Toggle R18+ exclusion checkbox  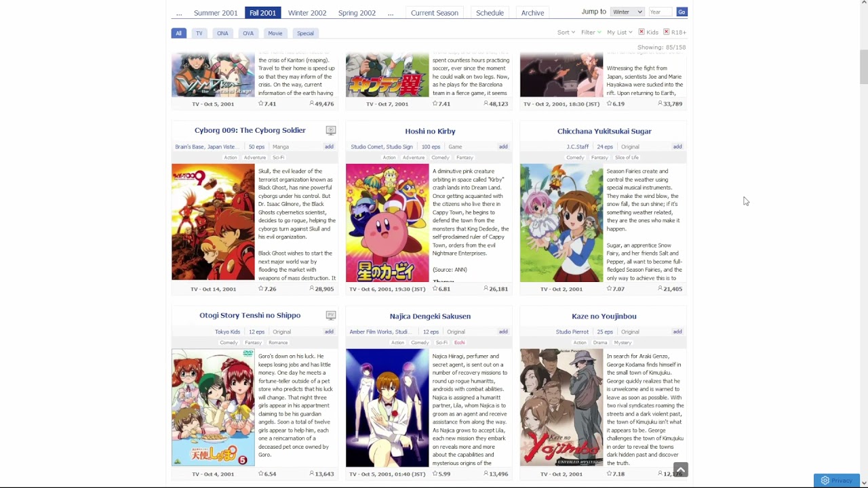(x=667, y=32)
